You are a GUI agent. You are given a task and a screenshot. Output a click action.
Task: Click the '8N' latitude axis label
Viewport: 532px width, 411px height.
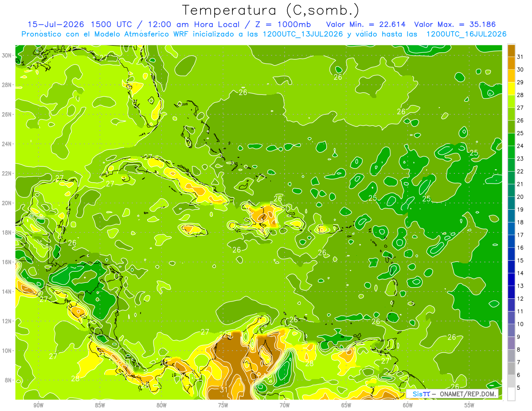pyautogui.click(x=8, y=380)
